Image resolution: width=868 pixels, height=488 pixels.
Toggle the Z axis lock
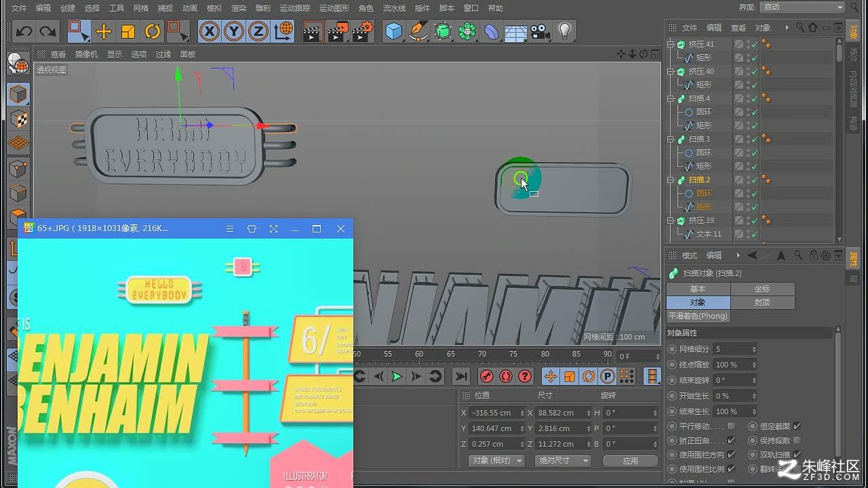pos(258,31)
